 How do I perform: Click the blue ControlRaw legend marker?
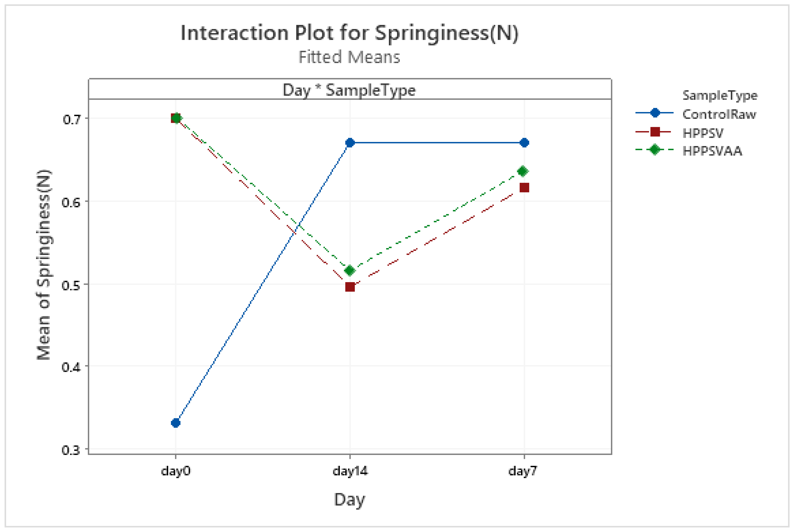[655, 113]
